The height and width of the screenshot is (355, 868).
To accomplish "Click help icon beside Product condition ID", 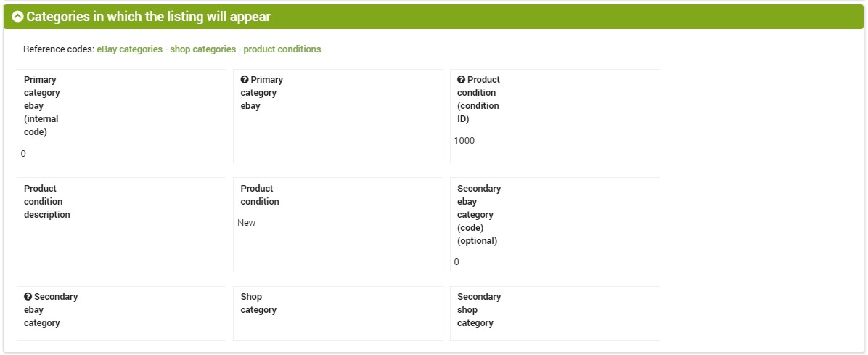I will (461, 80).
